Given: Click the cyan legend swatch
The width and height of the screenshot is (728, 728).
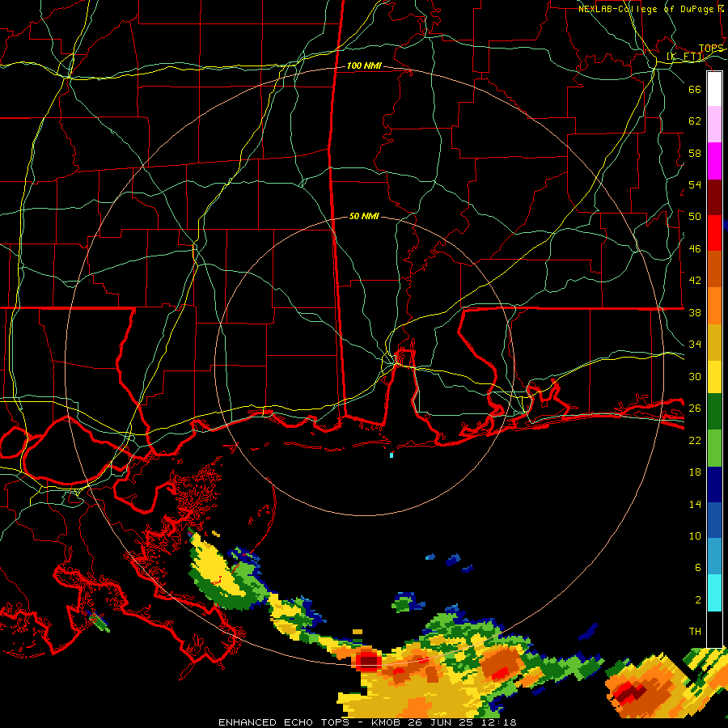Looking at the screenshot, I should [x=714, y=593].
